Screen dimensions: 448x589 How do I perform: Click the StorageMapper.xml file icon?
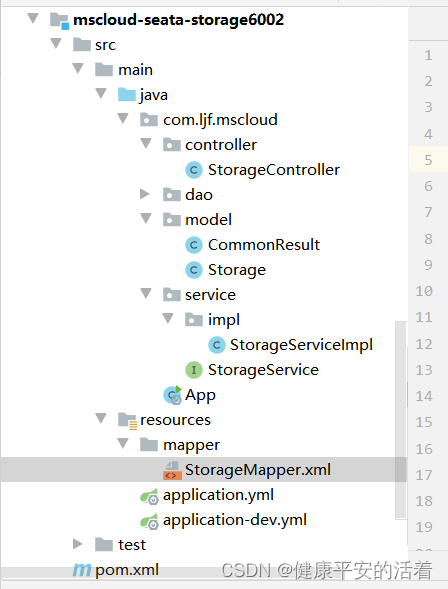(172, 470)
